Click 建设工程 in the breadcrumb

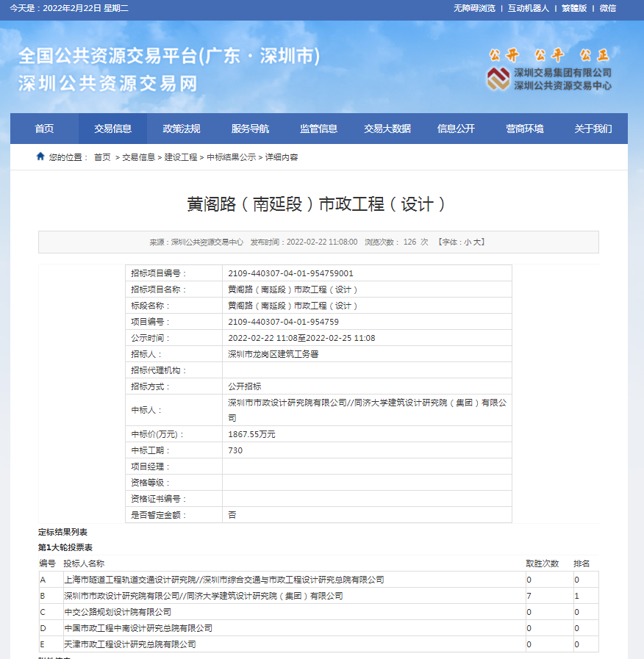pos(181,157)
